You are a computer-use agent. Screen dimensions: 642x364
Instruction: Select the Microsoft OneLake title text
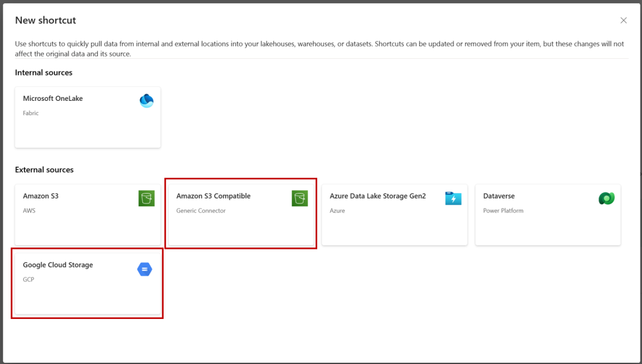(53, 98)
